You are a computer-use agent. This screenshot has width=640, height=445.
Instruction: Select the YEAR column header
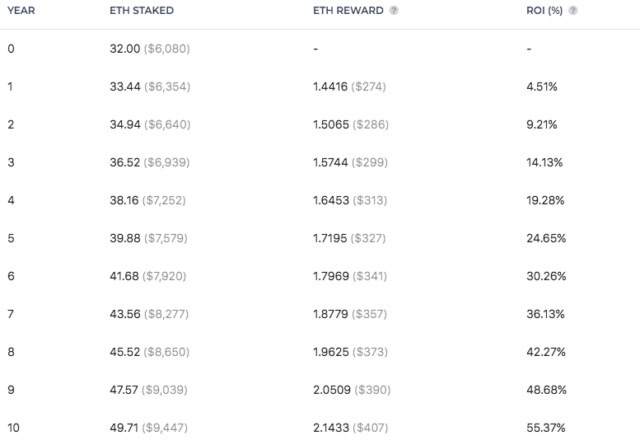21,11
